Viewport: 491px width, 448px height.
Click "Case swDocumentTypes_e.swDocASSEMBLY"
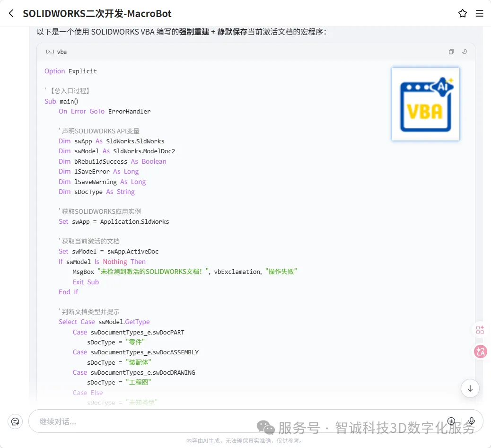136,352
